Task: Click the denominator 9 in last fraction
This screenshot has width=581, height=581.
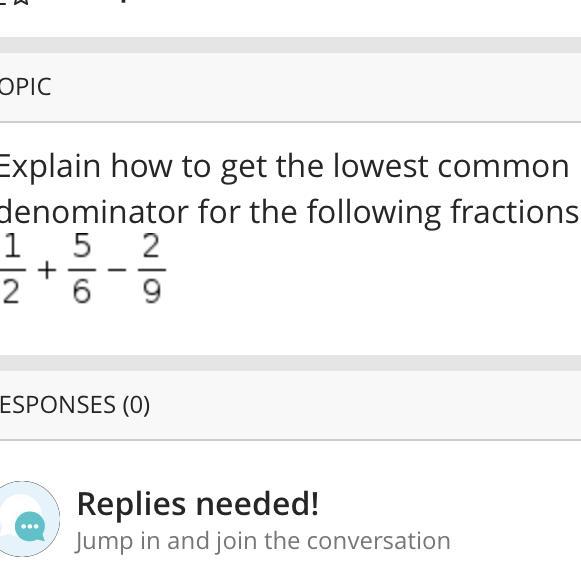Action: click(x=152, y=292)
